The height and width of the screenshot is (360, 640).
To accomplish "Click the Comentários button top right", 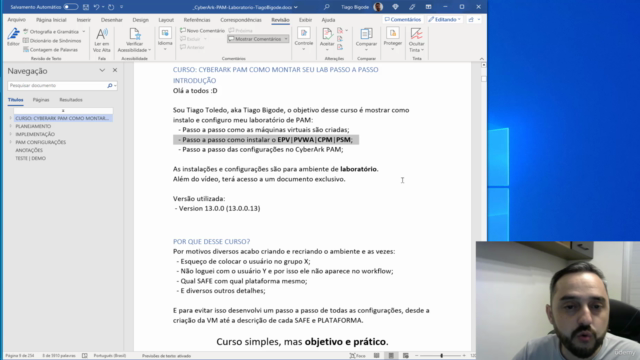I will click(x=402, y=20).
